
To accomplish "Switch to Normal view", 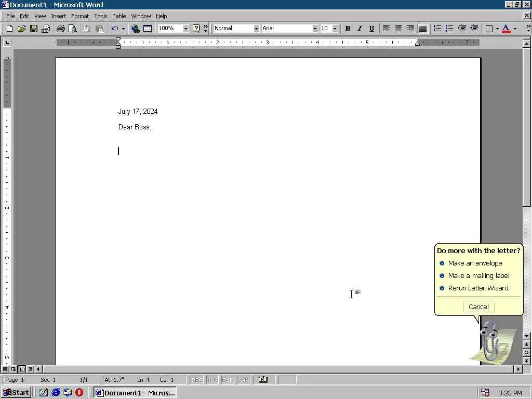I will (5, 369).
